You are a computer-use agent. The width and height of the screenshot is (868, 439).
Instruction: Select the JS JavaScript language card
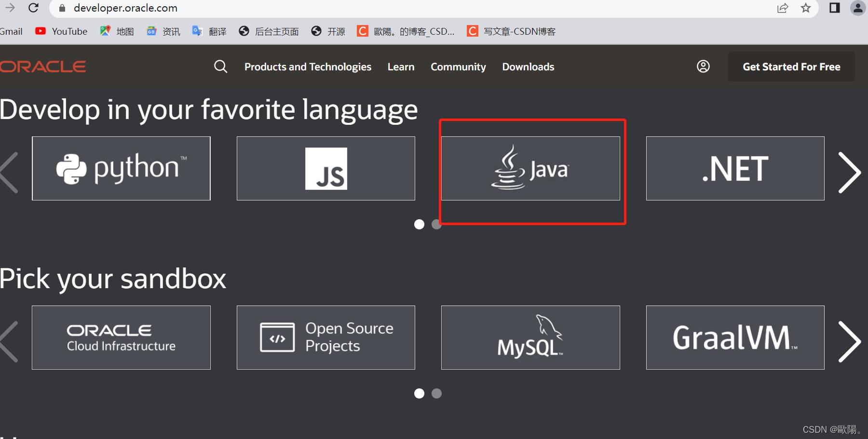326,168
